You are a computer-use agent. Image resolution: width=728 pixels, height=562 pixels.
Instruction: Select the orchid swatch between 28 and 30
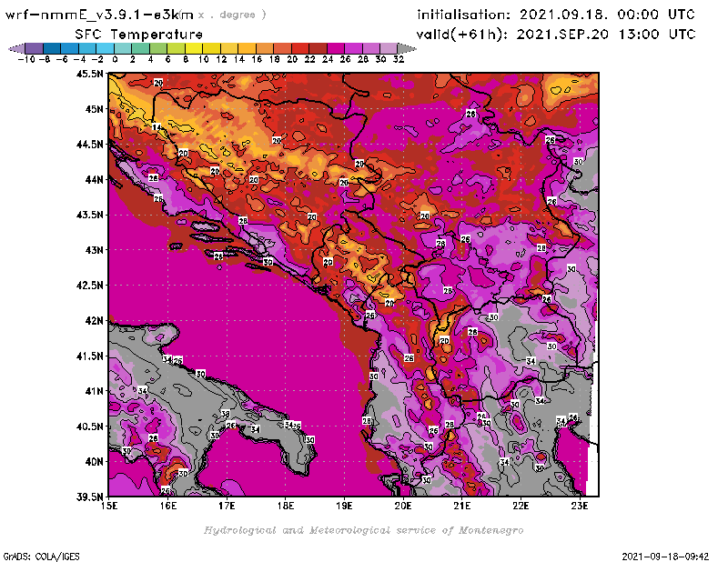(x=371, y=48)
